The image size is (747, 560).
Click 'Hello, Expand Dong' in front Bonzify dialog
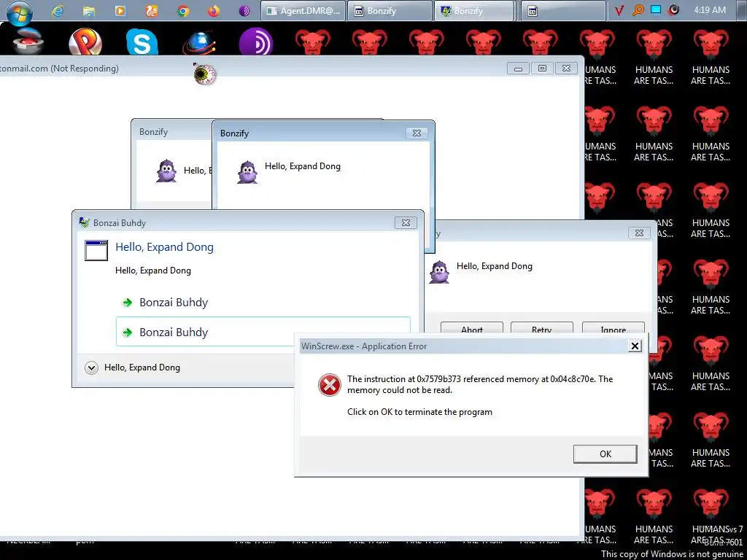click(x=303, y=166)
